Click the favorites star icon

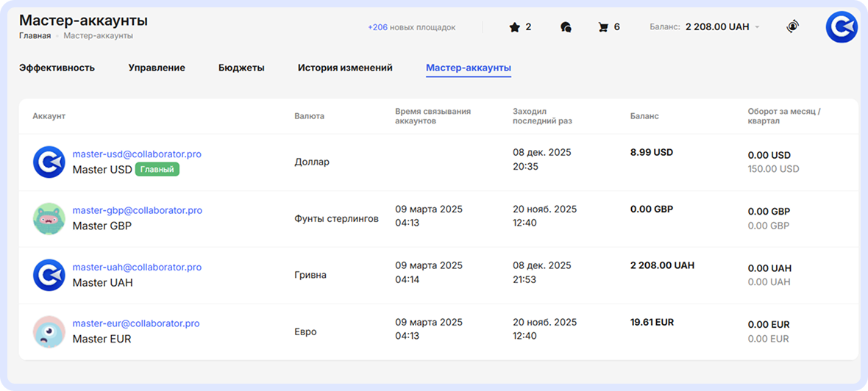coord(514,27)
